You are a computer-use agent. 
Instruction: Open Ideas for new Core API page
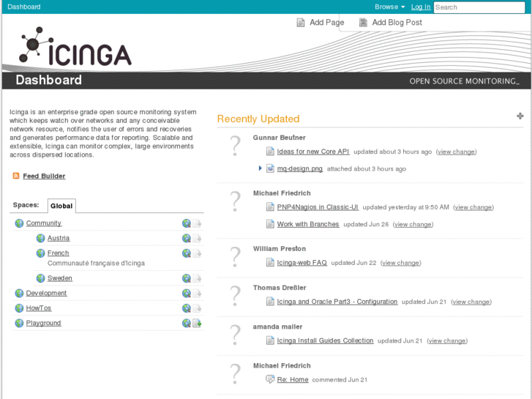[x=312, y=152]
